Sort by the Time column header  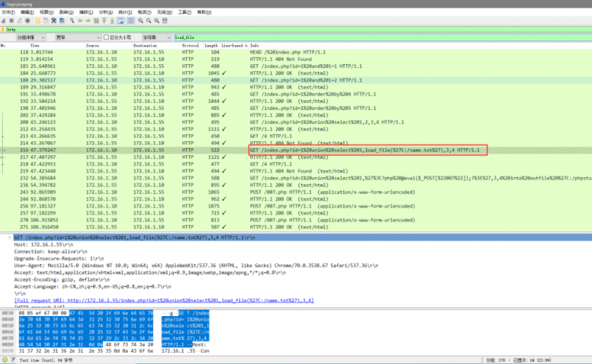35,45
